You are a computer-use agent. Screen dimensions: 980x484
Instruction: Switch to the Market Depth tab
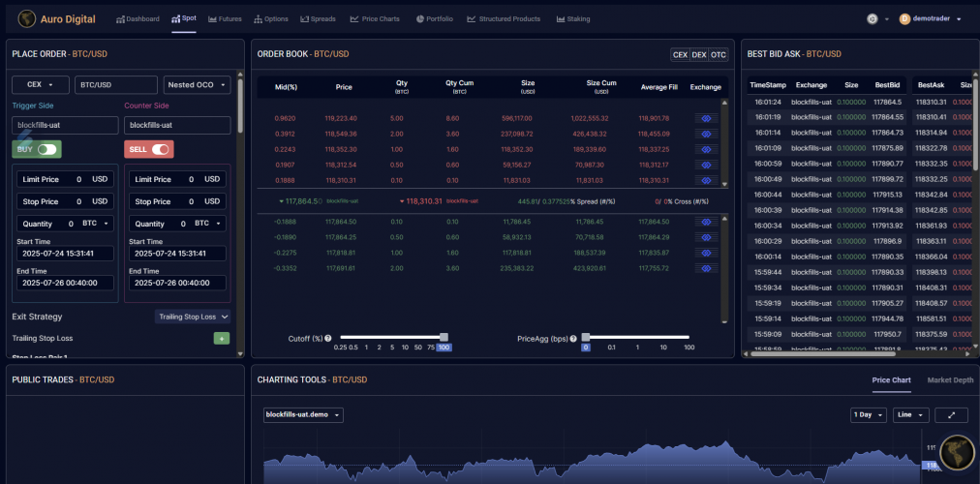click(950, 379)
